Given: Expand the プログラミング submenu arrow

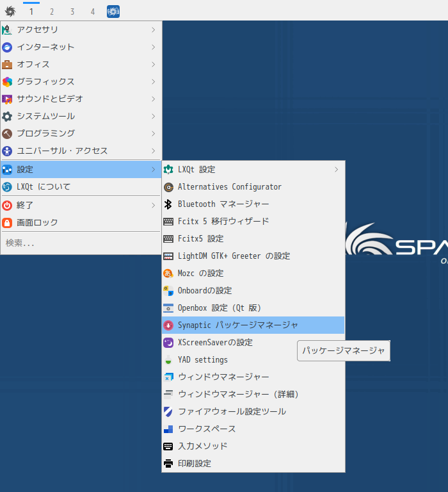Looking at the screenshot, I should (x=154, y=133).
